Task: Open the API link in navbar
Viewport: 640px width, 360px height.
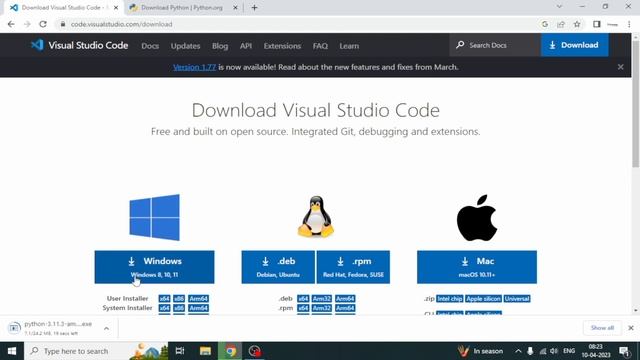Action: [246, 46]
